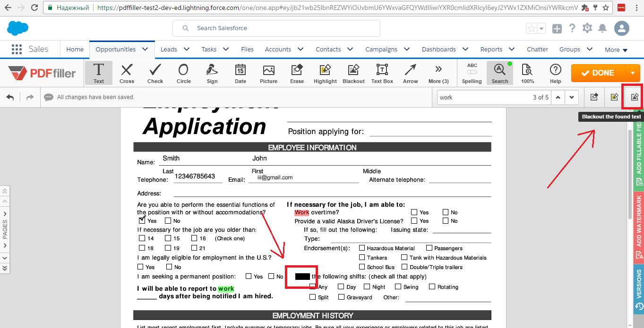Image resolution: width=644 pixels, height=328 pixels.
Task: Select the Arrow tool
Action: [x=411, y=73]
